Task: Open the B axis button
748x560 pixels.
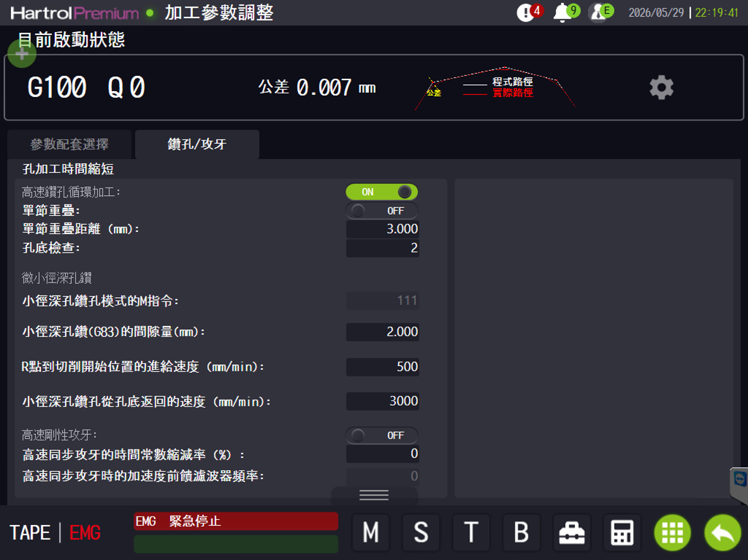Action: click(522, 532)
